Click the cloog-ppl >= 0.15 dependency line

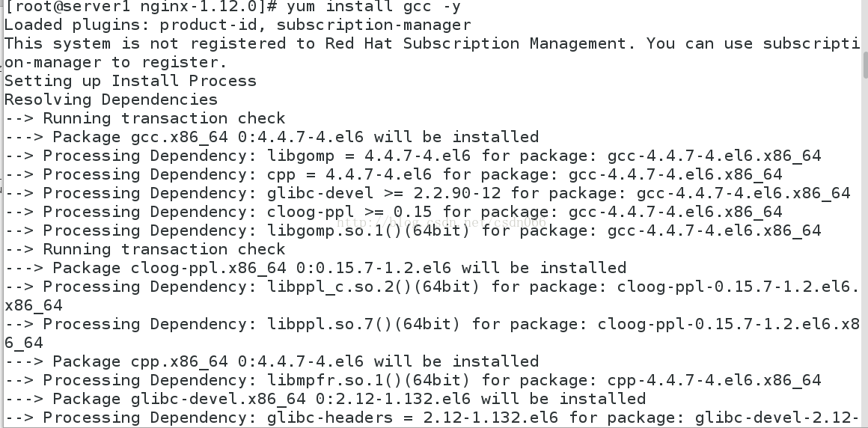[394, 212]
